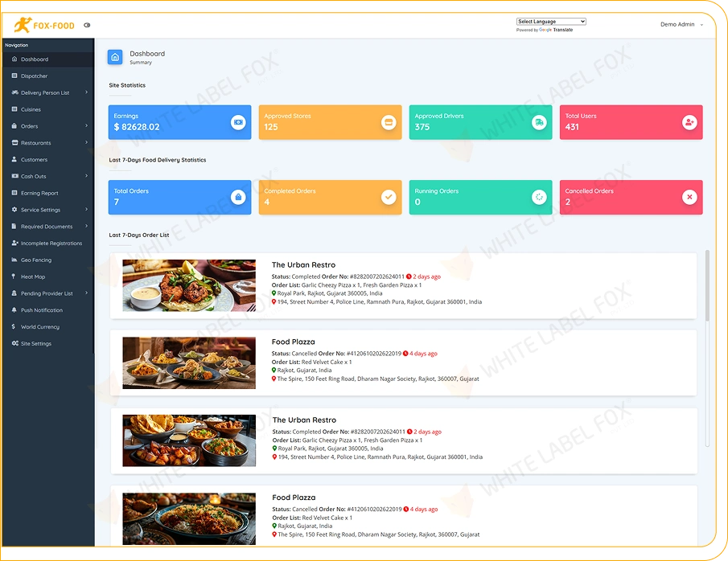The image size is (728, 561).
Task: Click the Dashboard home icon
Action: tap(115, 57)
